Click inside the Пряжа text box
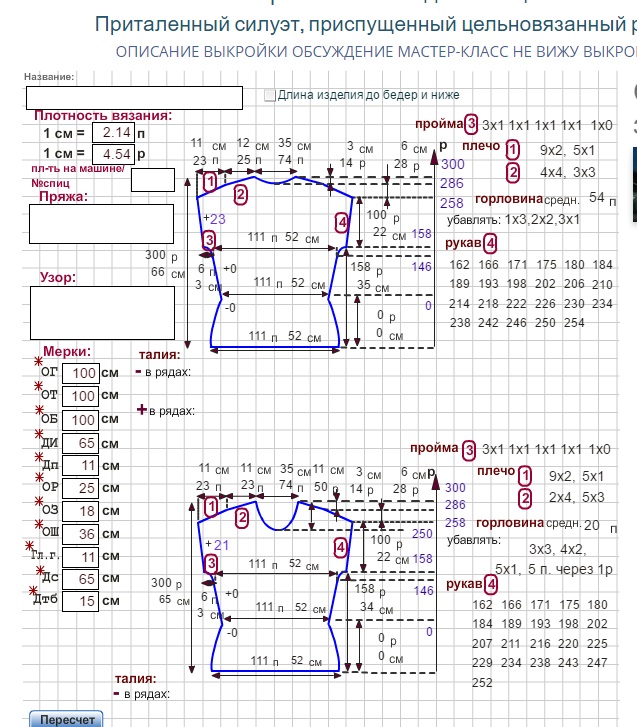This screenshot has height=727, width=637. tap(88, 225)
